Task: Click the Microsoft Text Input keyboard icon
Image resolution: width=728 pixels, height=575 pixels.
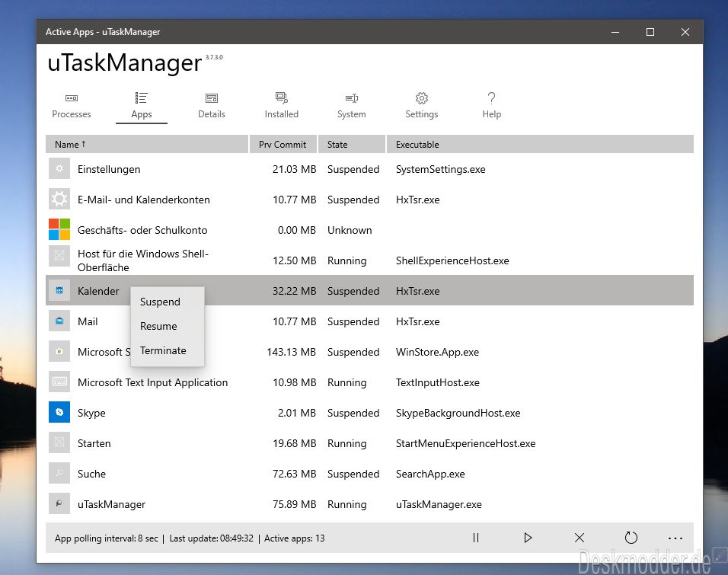Action: point(59,382)
